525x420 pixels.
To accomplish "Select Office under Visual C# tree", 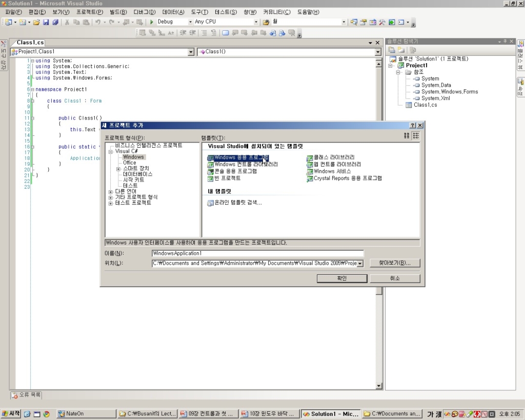I will click(130, 163).
